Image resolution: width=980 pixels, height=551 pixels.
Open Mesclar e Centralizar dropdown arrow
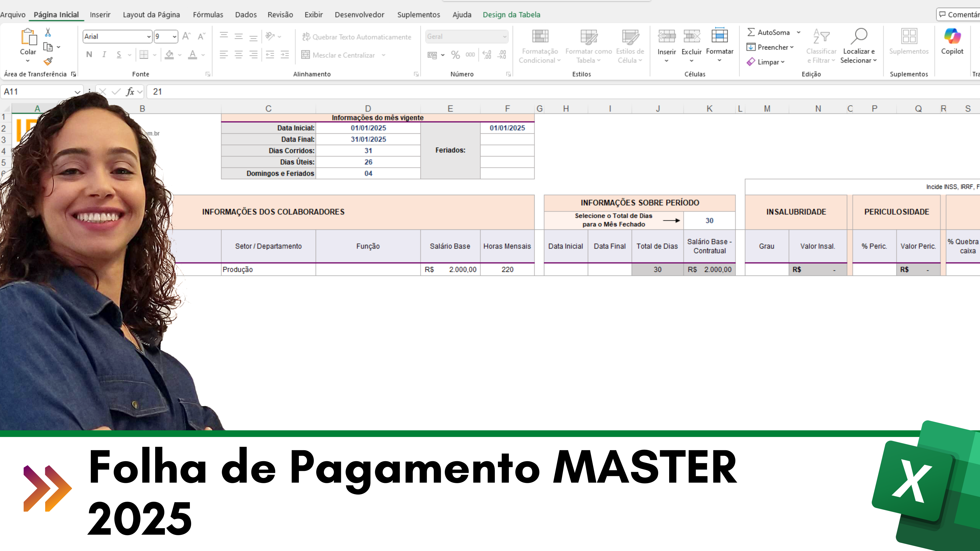[384, 55]
